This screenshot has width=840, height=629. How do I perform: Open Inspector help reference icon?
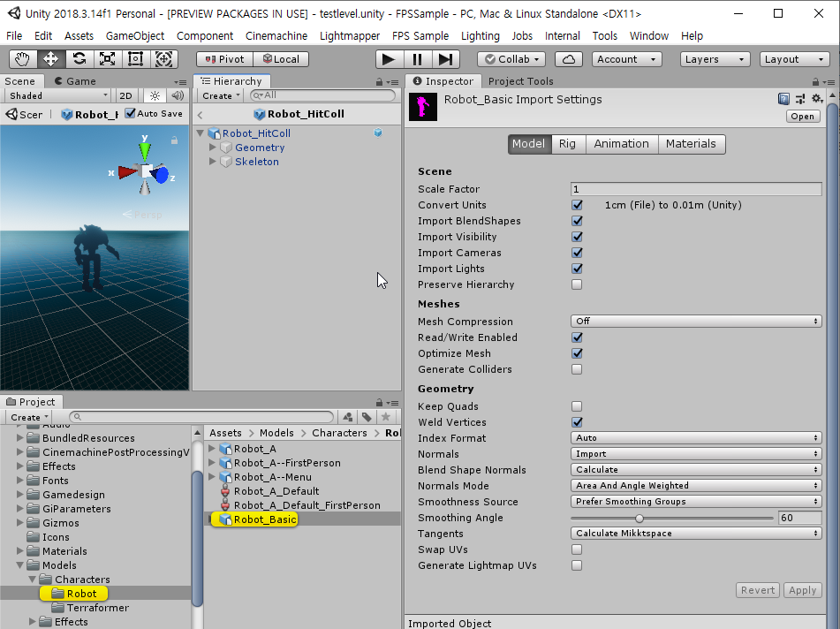(x=783, y=99)
